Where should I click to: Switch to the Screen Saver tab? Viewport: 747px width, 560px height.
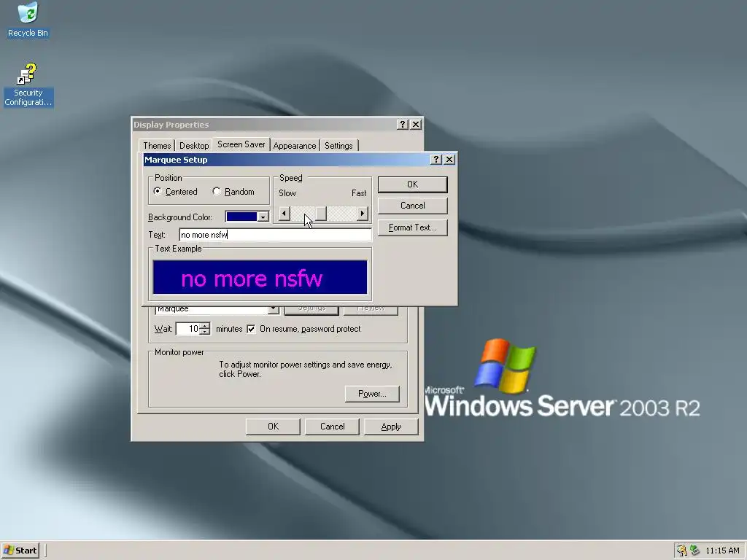click(241, 144)
